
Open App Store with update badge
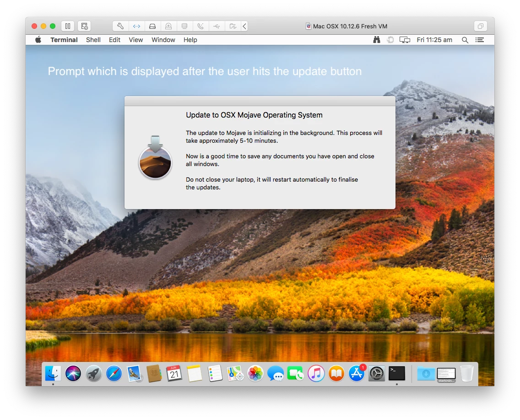tap(357, 374)
